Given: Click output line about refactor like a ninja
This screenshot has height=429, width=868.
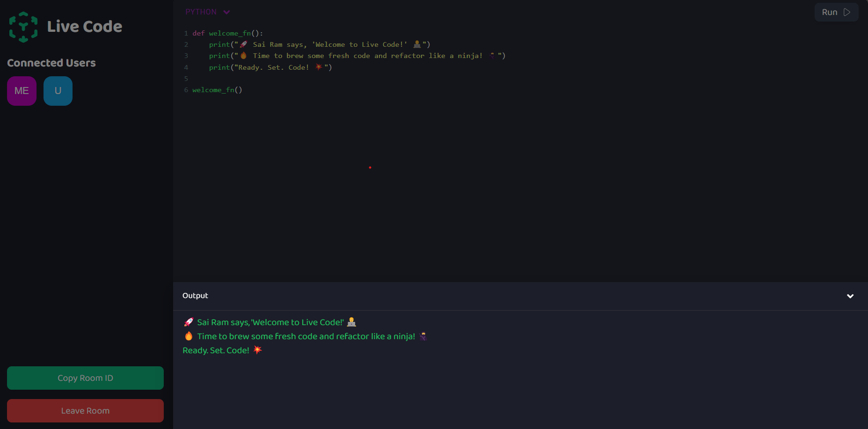Looking at the screenshot, I should click(305, 336).
